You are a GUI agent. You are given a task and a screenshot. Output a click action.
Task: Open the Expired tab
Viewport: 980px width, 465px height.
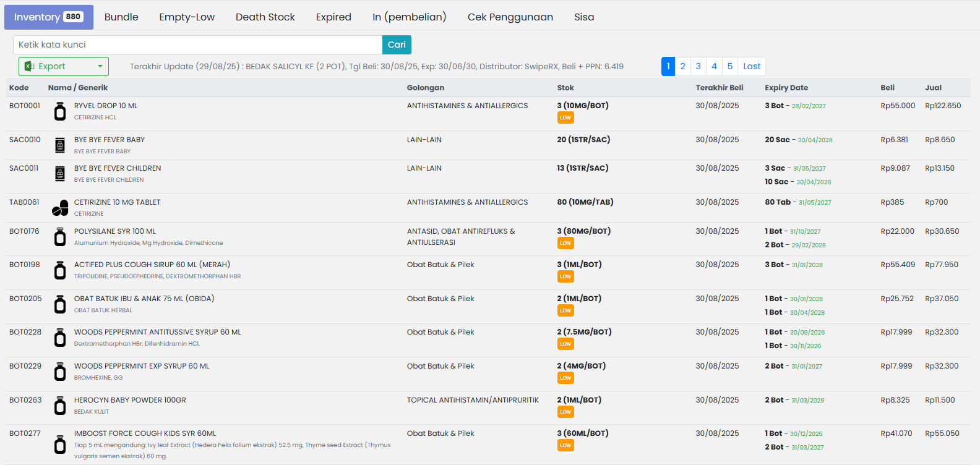(x=333, y=17)
